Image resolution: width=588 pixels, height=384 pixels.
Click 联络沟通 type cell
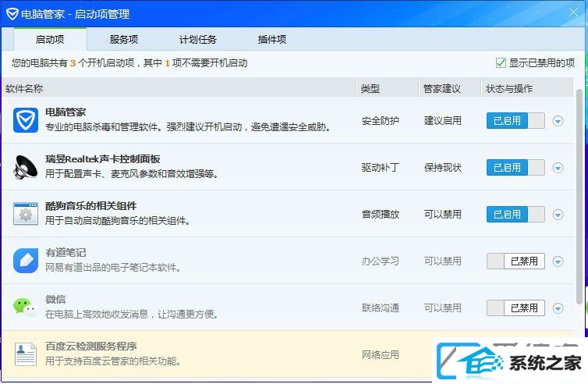pos(381,308)
